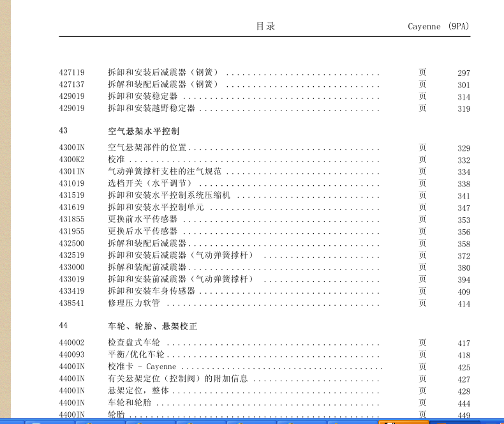Click code '433419'
Image resolution: width=504 pixels, height=424 pixels.
click(71, 291)
